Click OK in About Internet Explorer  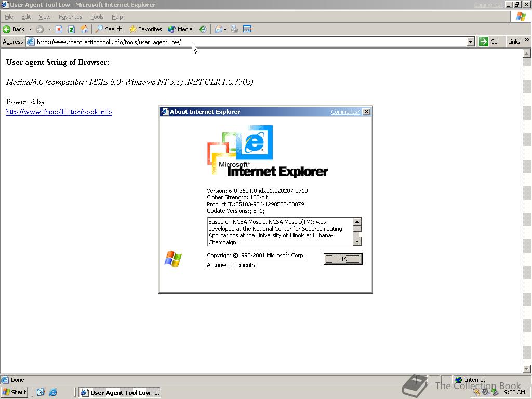coord(343,259)
